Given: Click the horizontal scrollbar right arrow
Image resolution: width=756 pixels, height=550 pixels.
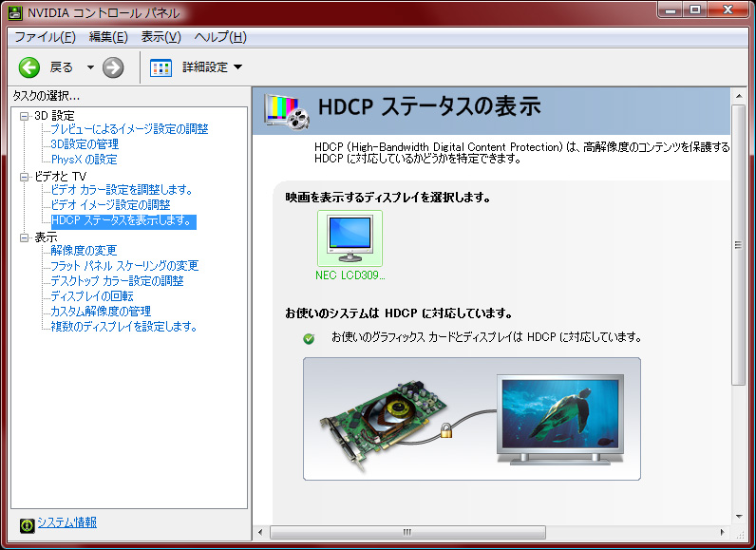Looking at the screenshot, I should pyautogui.click(x=722, y=532).
